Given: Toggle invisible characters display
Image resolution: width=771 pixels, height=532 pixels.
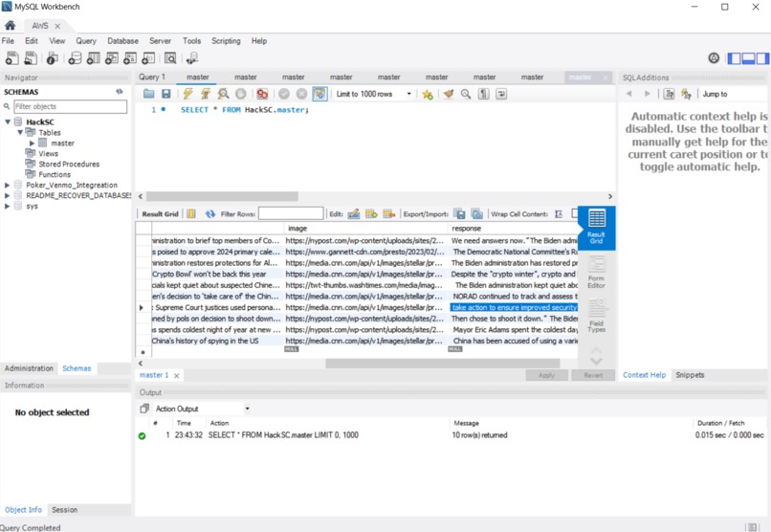Looking at the screenshot, I should pyautogui.click(x=484, y=94).
